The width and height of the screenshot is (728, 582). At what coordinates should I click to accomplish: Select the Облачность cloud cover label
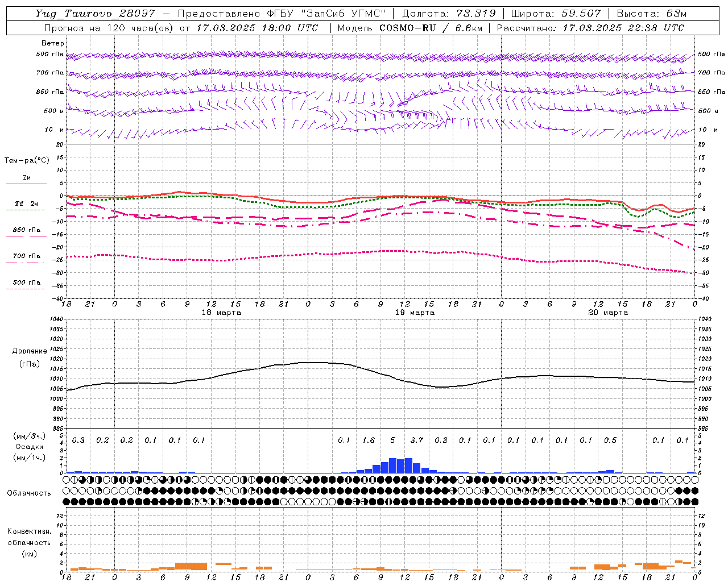(x=29, y=493)
